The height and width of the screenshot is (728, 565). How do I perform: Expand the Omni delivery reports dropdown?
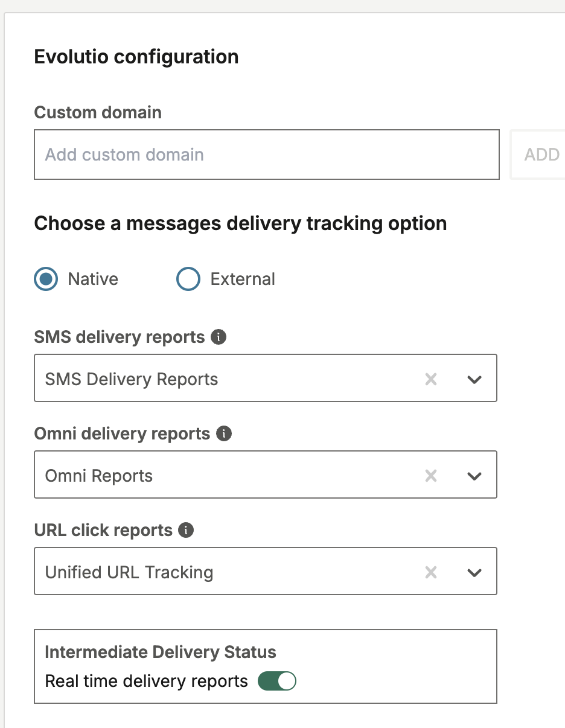click(474, 474)
